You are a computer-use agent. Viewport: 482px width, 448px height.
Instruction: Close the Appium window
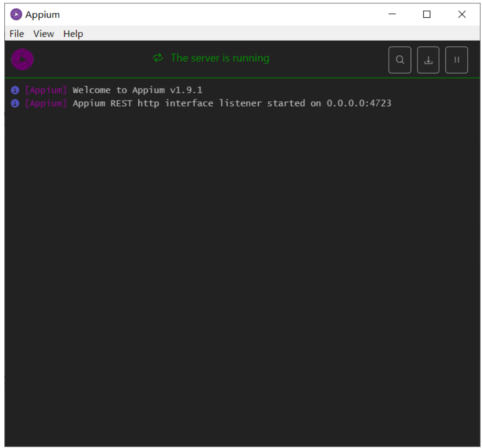click(x=462, y=14)
